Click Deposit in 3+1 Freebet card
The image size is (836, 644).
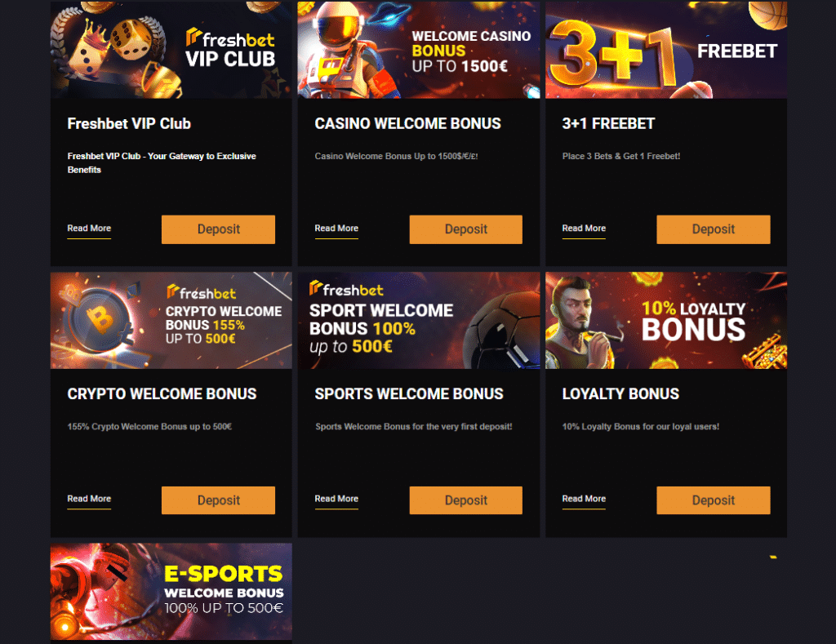click(x=714, y=229)
